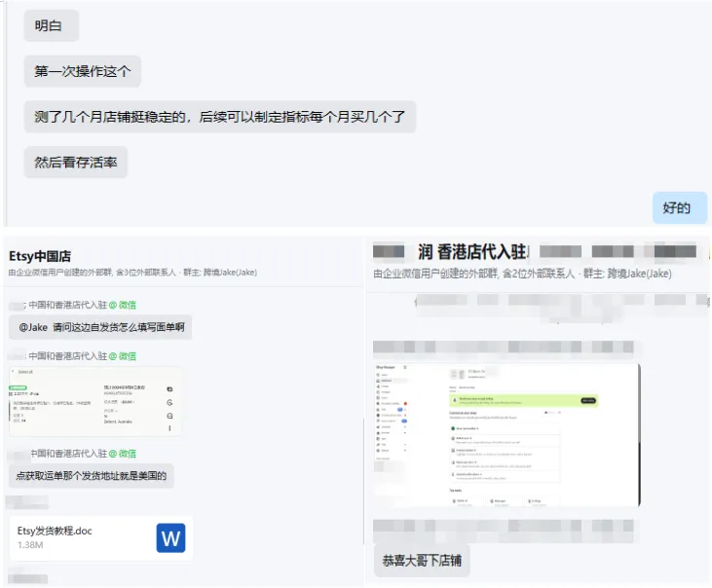The width and height of the screenshot is (712, 588).
Task: Open the Shop Manager screenshot thumbnail
Action: point(506,434)
